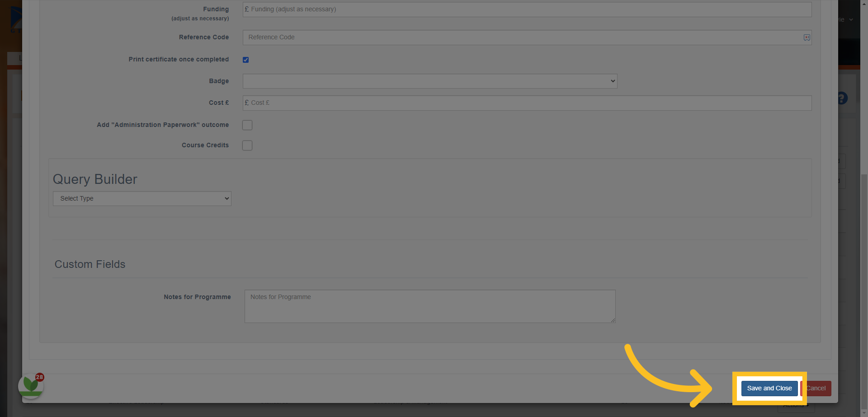This screenshot has height=417, width=868.
Task: Click the Save and Close button
Action: [769, 388]
